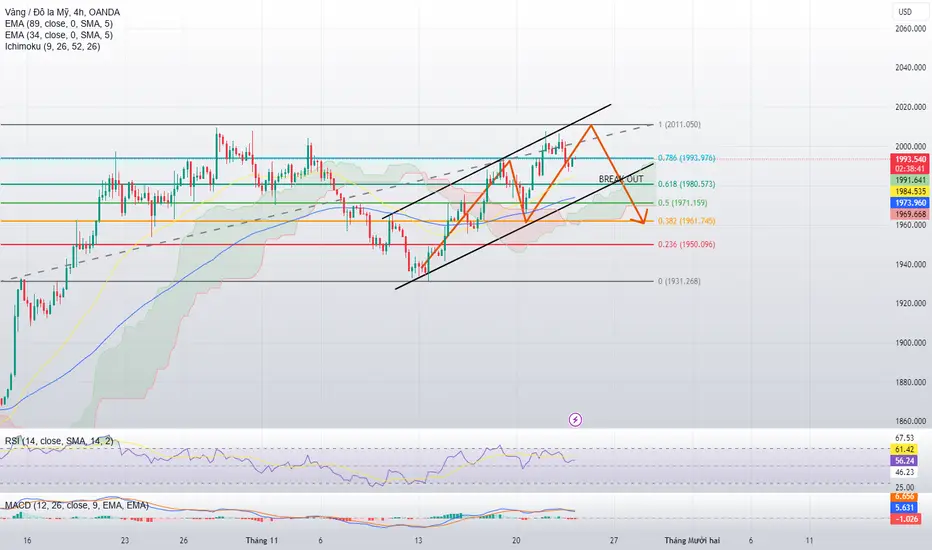This screenshot has width=932, height=550.
Task: Click the date 13 on time axis
Action: tap(418, 540)
